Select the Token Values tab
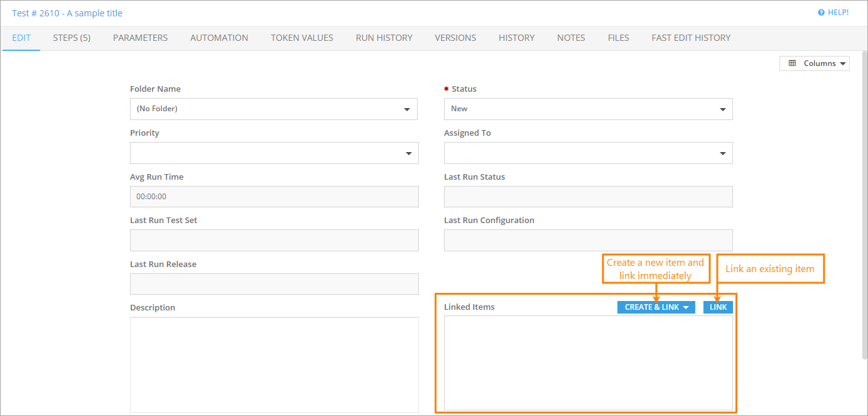 tap(301, 38)
